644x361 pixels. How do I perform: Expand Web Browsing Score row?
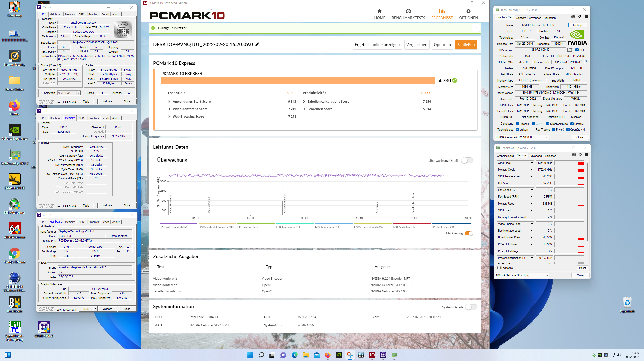tap(169, 117)
